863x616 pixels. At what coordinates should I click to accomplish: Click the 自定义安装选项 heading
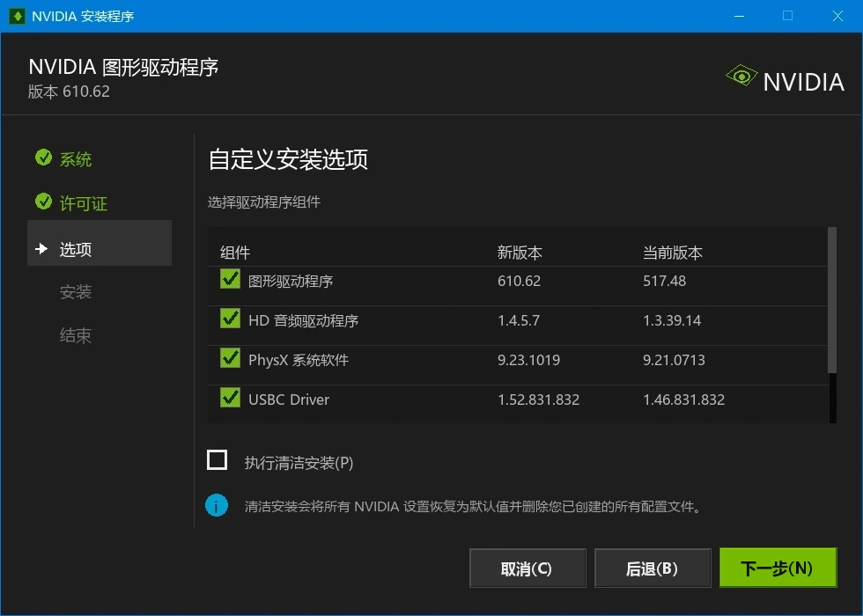288,159
